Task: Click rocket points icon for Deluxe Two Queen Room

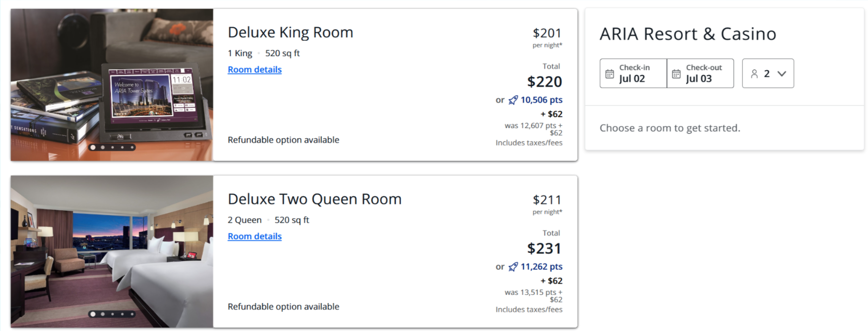Action: click(x=513, y=267)
